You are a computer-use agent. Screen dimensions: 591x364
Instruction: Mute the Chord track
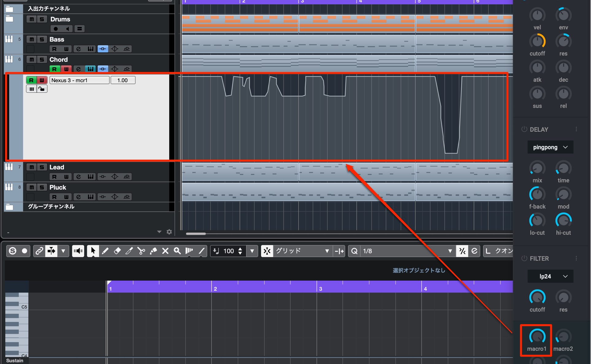pos(32,59)
